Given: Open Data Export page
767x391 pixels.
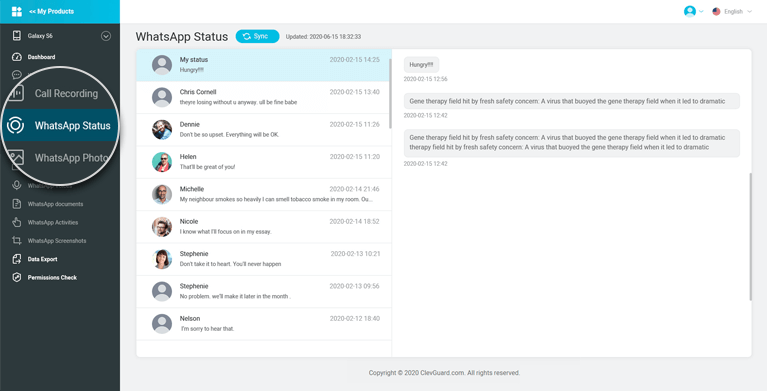Looking at the screenshot, I should point(42,259).
